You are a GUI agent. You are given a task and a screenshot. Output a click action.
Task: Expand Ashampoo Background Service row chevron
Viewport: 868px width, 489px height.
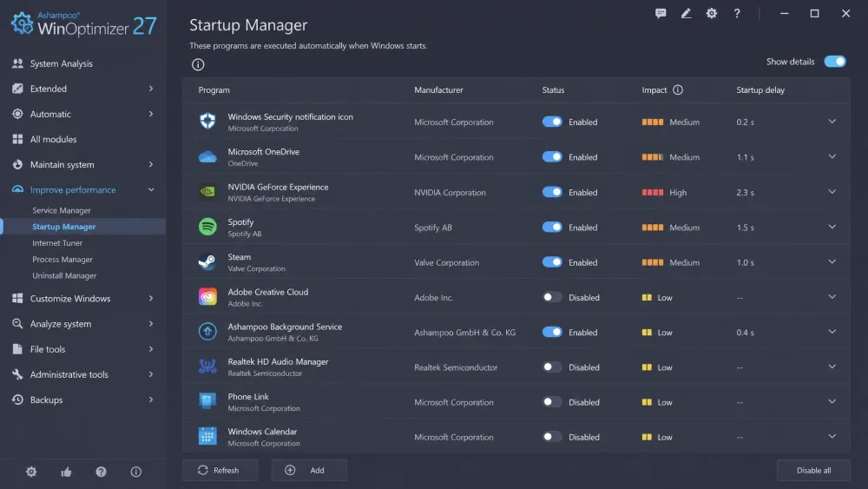pos(832,332)
